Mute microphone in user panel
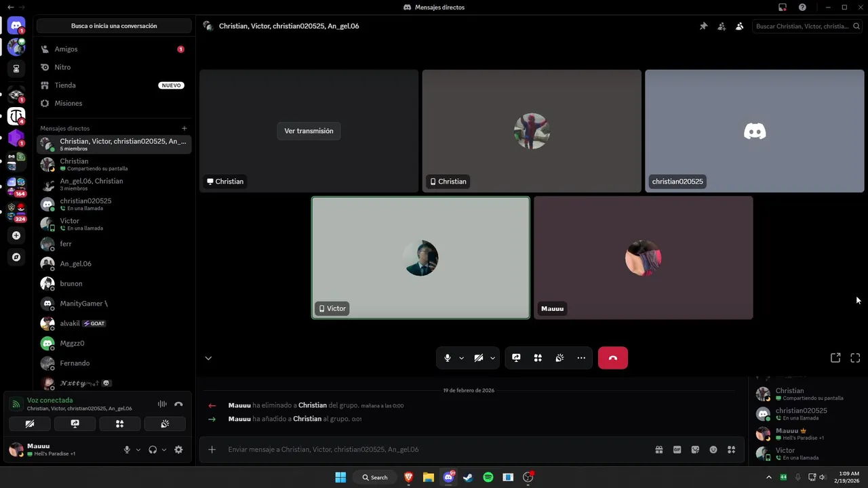 [x=127, y=449]
